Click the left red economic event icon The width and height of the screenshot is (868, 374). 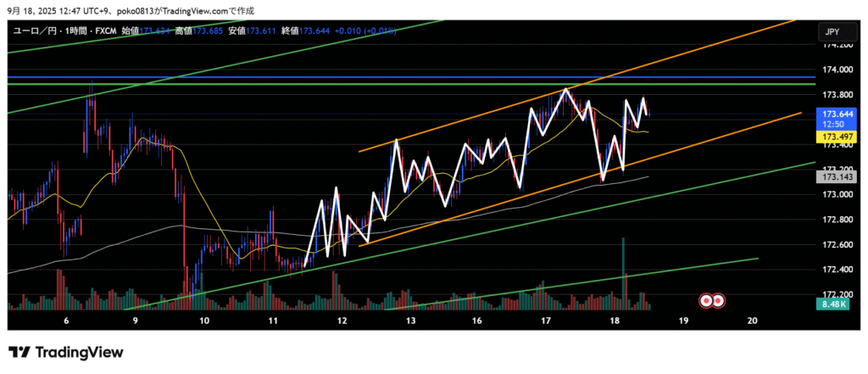(704, 300)
